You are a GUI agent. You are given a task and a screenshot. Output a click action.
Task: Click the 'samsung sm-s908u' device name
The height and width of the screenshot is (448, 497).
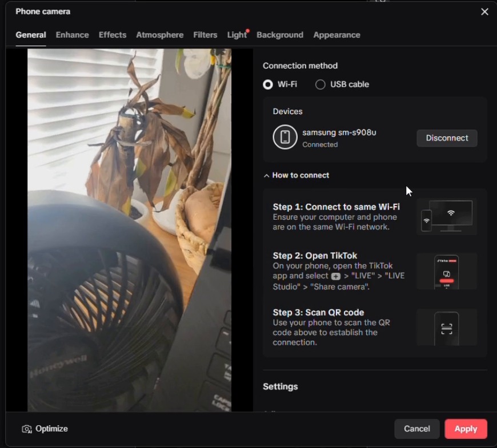coord(339,132)
